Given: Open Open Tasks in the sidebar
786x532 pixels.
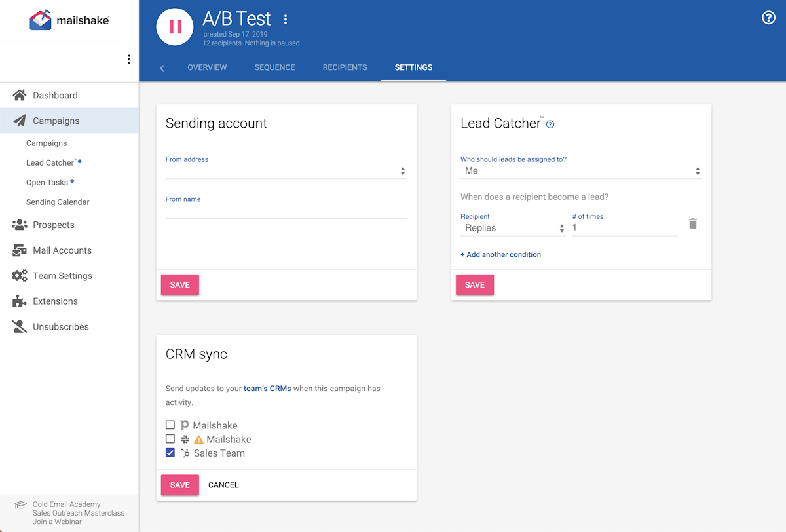Looking at the screenshot, I should pyautogui.click(x=47, y=183).
